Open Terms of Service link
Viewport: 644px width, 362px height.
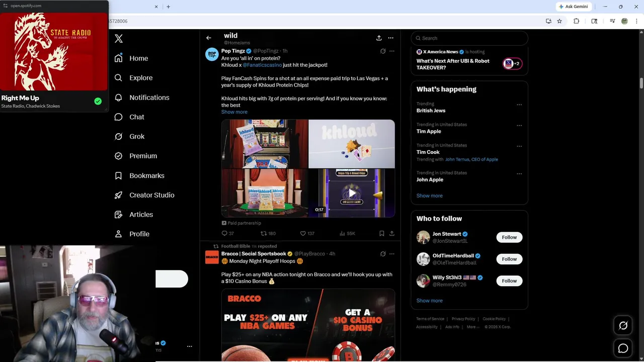point(430,319)
